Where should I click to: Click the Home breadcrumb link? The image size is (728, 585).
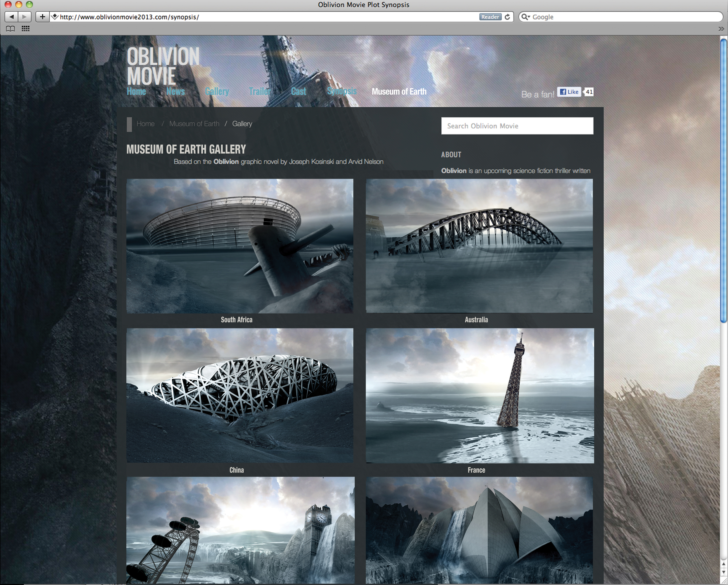coord(146,124)
